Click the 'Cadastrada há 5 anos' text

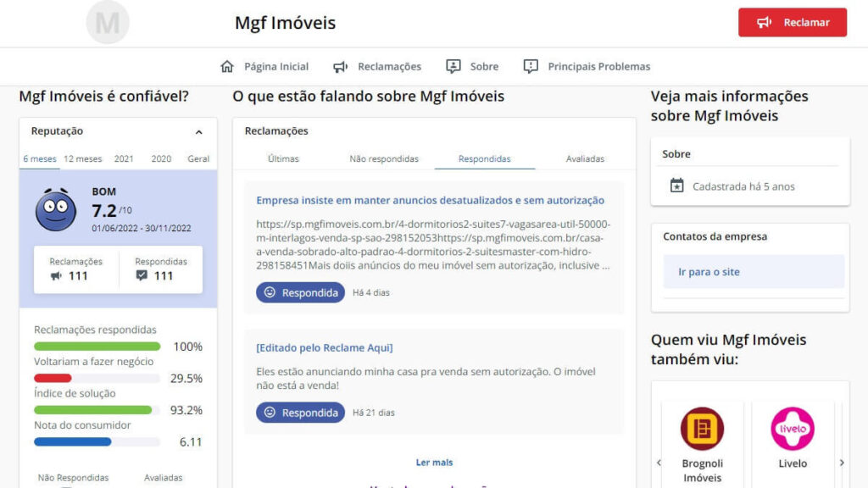pos(743,186)
